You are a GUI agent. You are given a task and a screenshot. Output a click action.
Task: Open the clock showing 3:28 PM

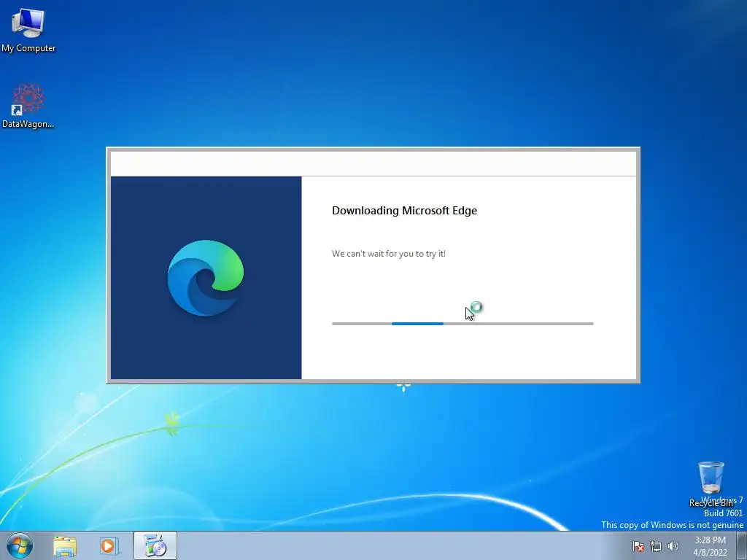click(710, 546)
